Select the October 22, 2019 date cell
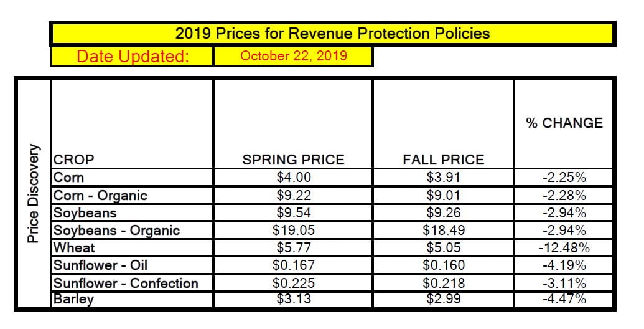The image size is (644, 329). tap(293, 56)
